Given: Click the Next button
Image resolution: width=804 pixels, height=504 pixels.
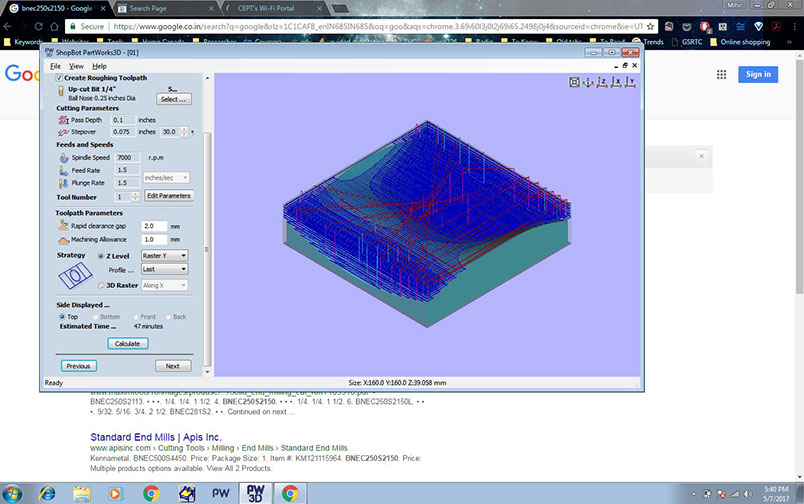Looking at the screenshot, I should (x=173, y=366).
